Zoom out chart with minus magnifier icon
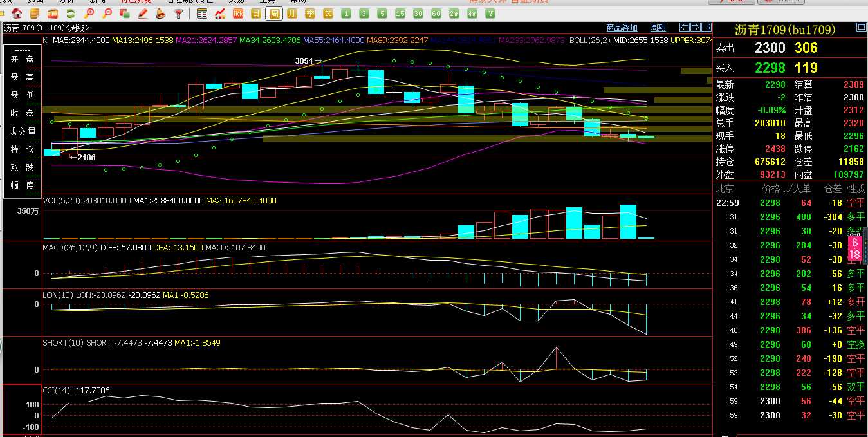The height and width of the screenshot is (437, 868). tap(107, 13)
